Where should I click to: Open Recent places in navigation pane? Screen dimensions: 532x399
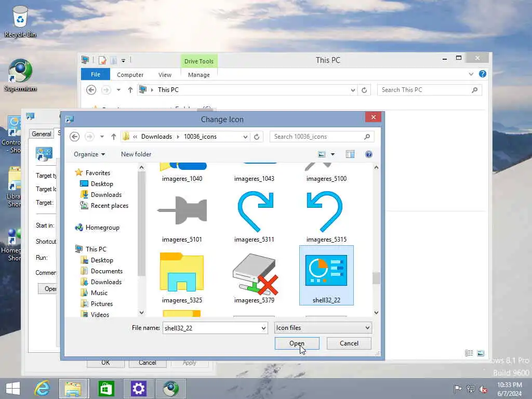pos(110,205)
